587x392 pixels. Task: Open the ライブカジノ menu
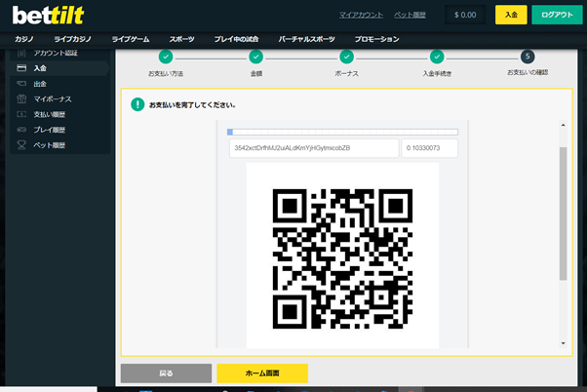coord(72,39)
